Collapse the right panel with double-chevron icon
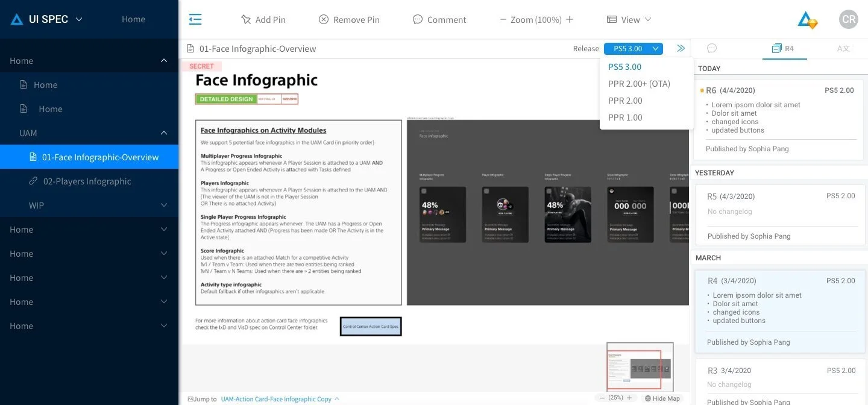This screenshot has width=868, height=405. point(681,48)
